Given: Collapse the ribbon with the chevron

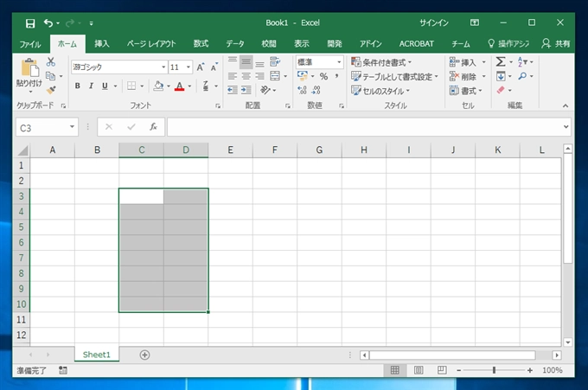Looking at the screenshot, I should pos(566,105).
